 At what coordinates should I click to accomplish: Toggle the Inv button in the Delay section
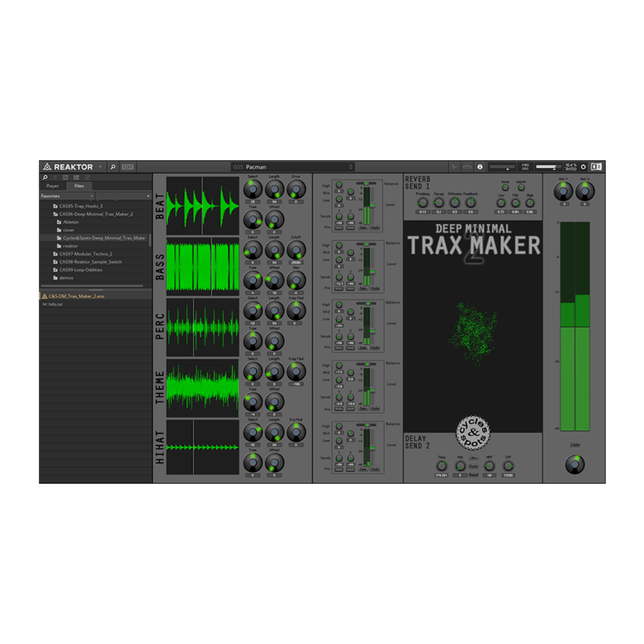coord(473,458)
